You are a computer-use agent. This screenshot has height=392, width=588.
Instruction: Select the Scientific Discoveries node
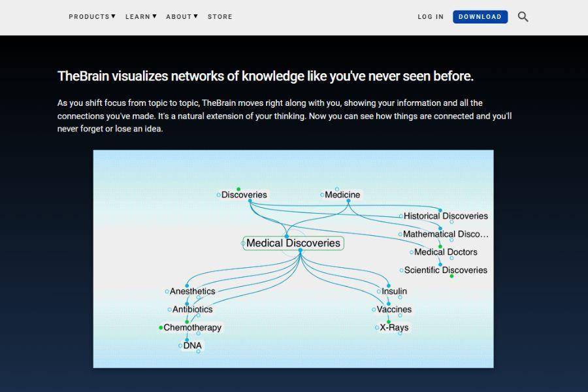446,270
